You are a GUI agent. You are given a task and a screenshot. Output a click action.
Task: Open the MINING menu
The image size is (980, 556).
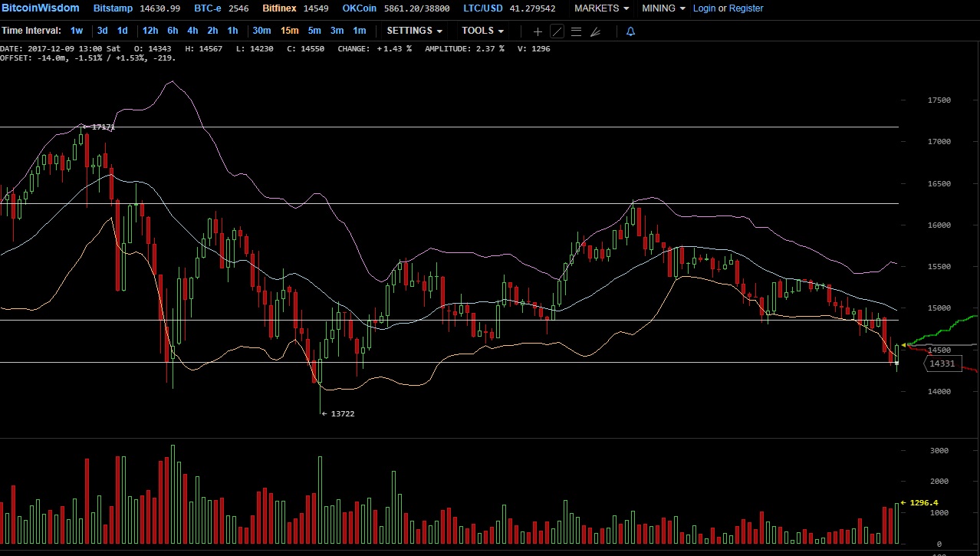(663, 8)
